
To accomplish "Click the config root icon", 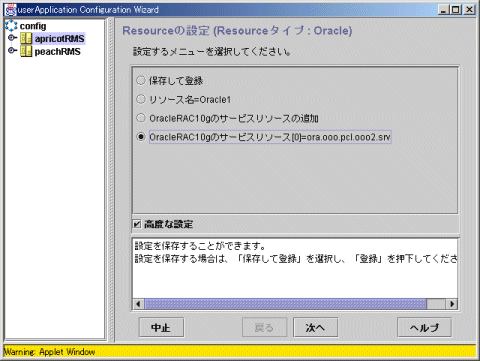I will pos(11,26).
